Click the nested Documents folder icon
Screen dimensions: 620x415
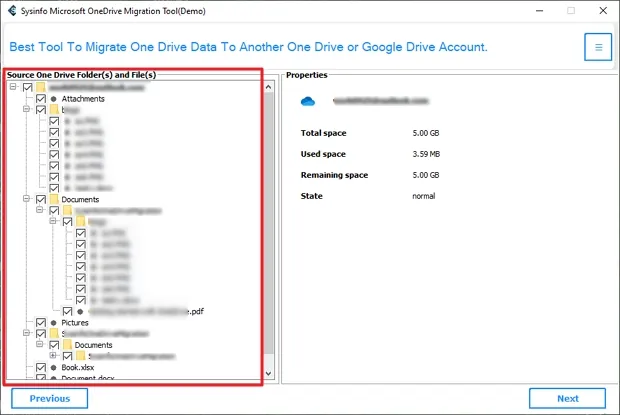tap(67, 345)
